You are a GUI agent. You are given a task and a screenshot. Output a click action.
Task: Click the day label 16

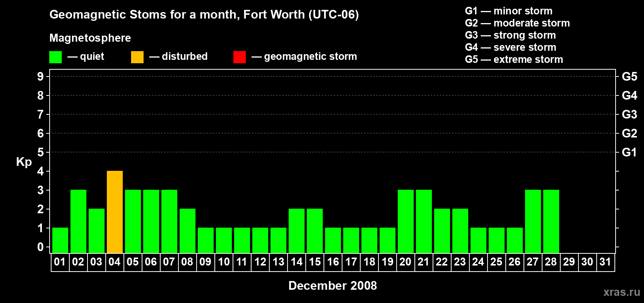coord(333,262)
